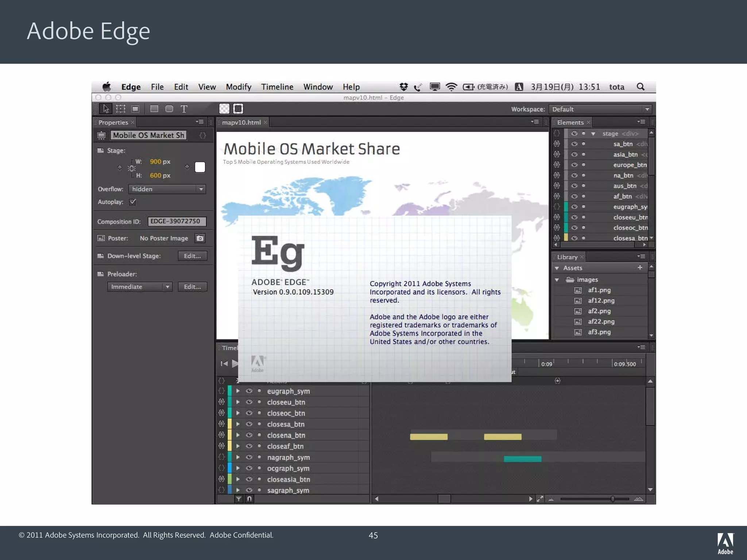Viewport: 747px width, 560px height.
Task: Open actions for sa_btn in Elements panel
Action: (x=557, y=144)
